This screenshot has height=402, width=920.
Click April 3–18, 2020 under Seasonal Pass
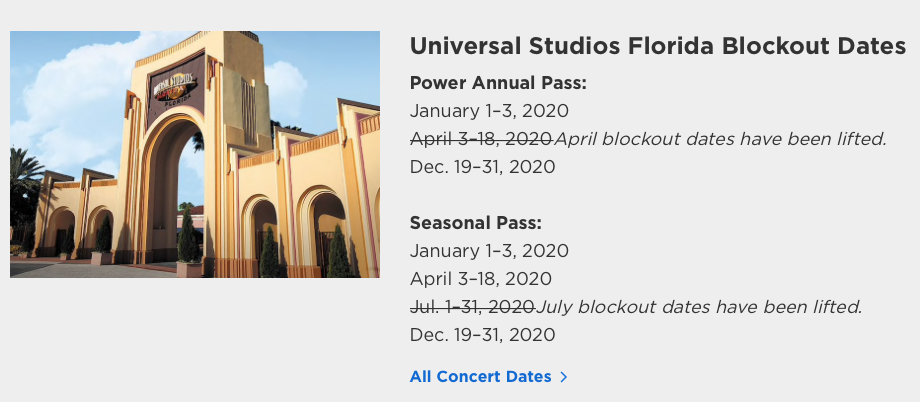click(481, 279)
